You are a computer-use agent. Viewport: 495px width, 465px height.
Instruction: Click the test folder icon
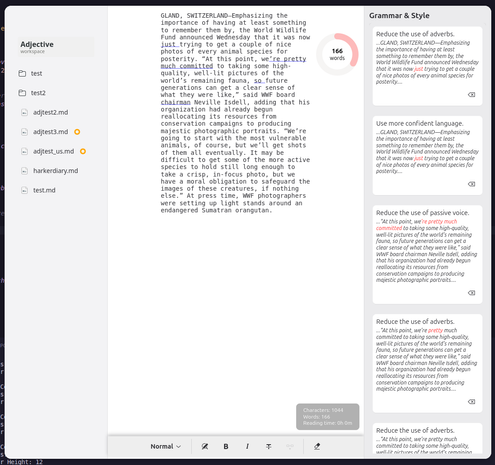pos(22,73)
